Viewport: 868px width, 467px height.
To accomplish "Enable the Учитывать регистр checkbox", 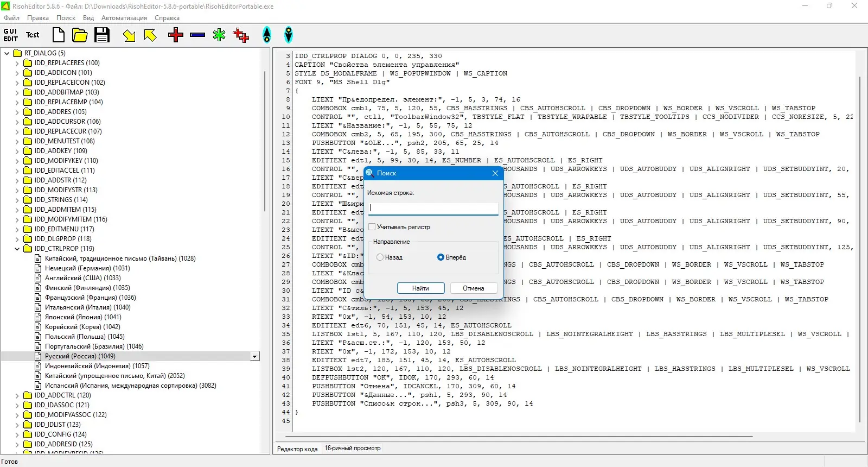I will pyautogui.click(x=372, y=227).
